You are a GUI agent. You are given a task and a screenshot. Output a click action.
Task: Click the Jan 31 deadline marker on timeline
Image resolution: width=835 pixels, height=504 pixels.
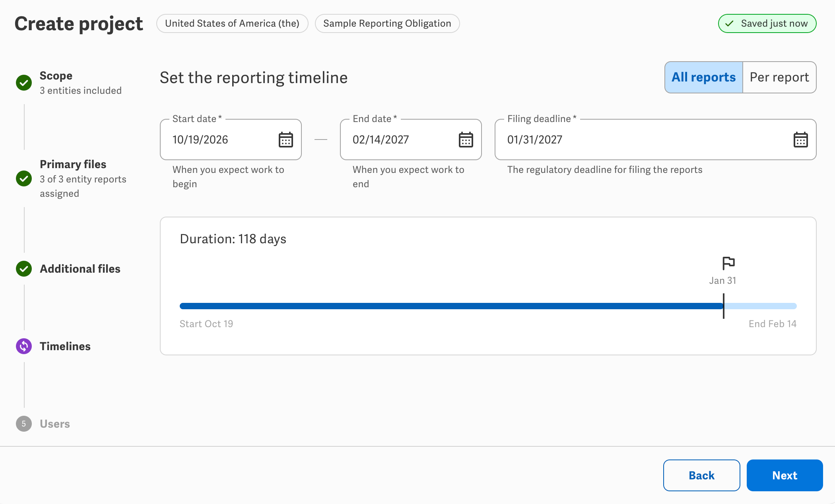pos(724,306)
